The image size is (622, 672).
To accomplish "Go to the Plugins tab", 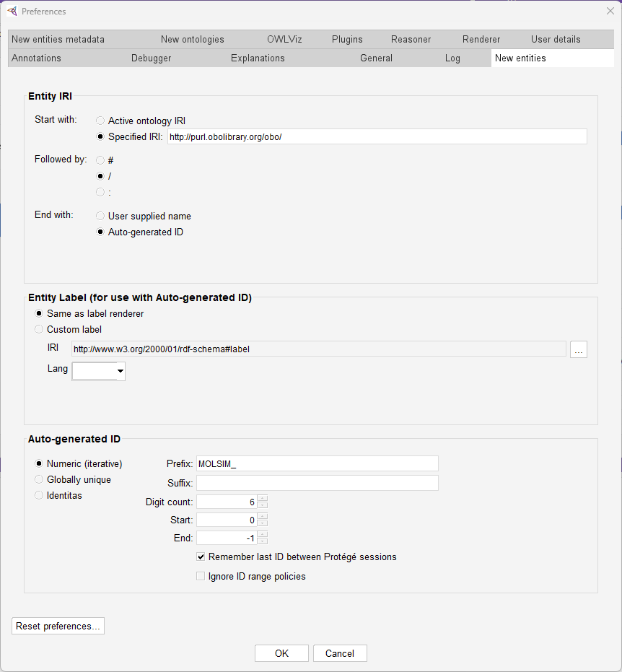I will (x=347, y=39).
